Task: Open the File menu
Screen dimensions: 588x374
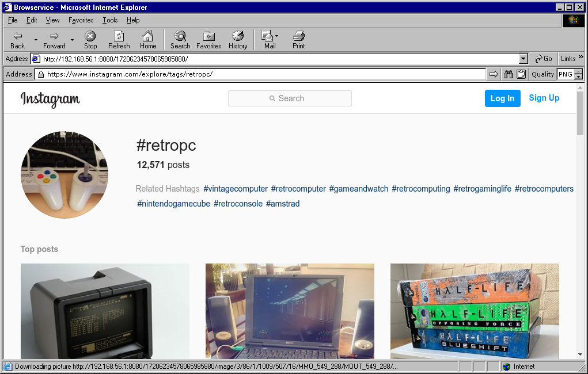Action: (x=13, y=20)
